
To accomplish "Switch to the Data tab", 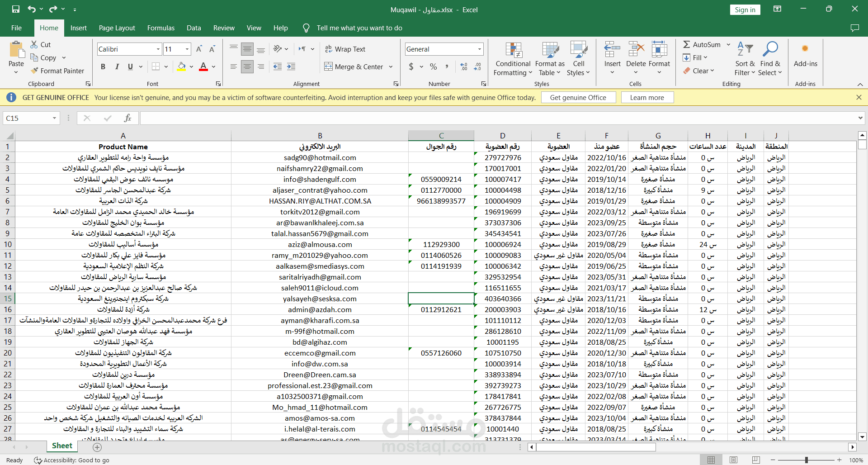I will [194, 28].
